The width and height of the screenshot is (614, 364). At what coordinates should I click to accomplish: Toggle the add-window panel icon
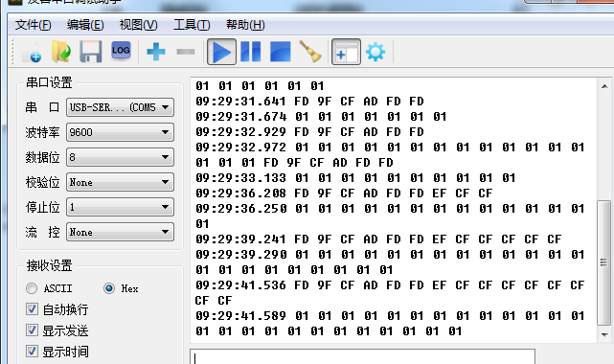pos(346,52)
